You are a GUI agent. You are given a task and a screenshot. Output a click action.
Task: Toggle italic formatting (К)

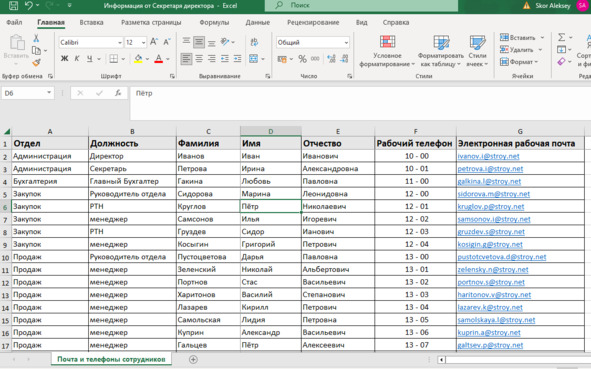[77, 58]
